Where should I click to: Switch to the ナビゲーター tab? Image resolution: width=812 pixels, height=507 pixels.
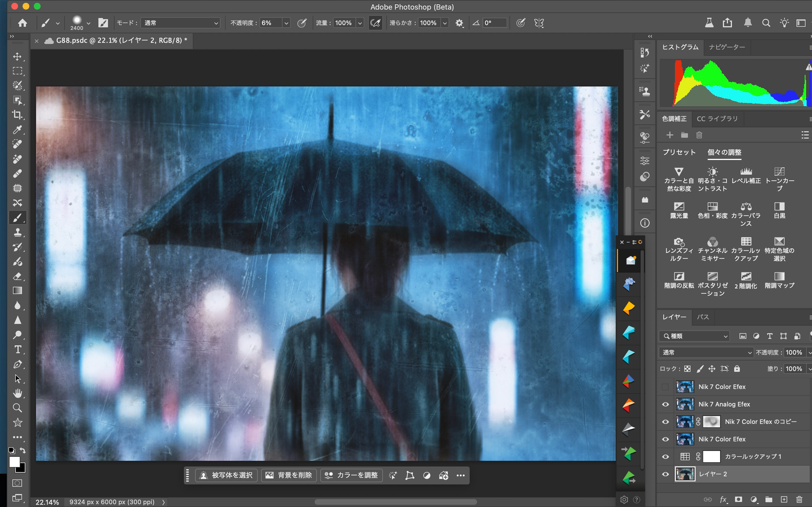[x=727, y=47]
